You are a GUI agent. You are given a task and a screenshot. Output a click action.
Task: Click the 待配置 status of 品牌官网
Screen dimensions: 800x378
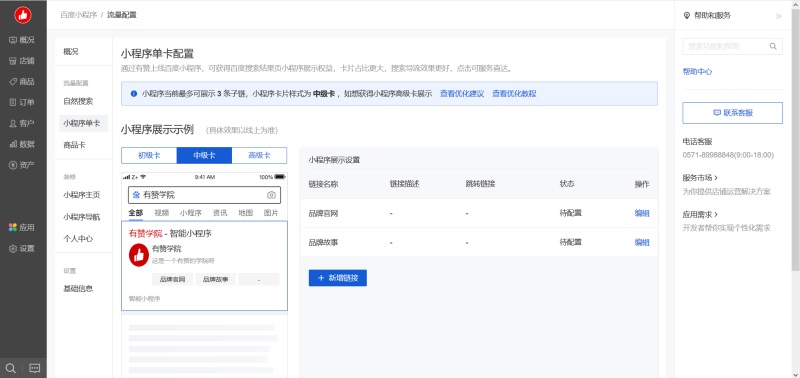click(570, 213)
